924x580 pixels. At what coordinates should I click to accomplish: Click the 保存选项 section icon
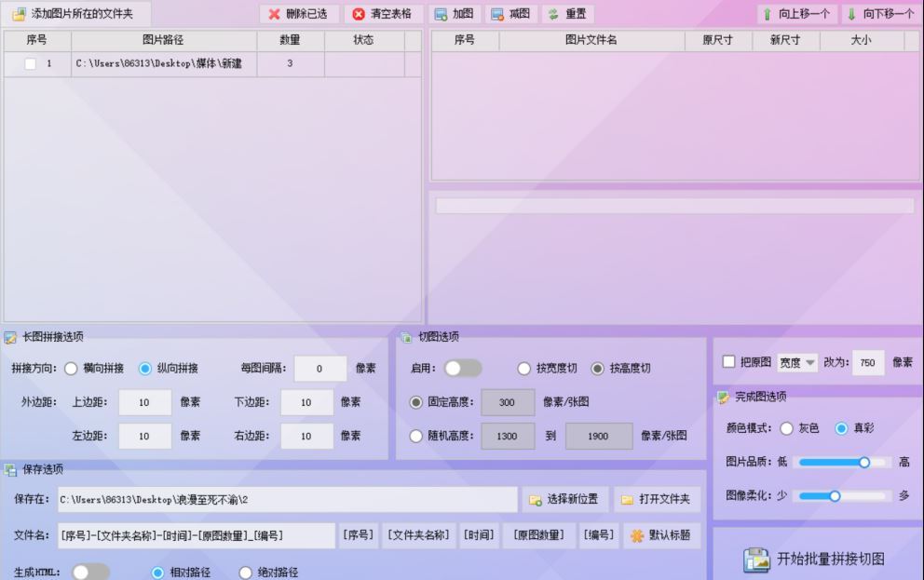(10, 470)
